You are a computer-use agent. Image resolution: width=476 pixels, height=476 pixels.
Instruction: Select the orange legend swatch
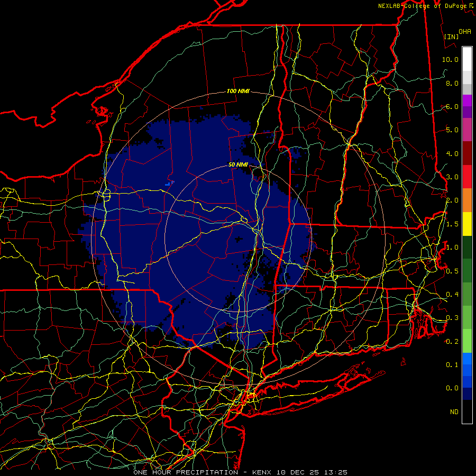click(467, 200)
